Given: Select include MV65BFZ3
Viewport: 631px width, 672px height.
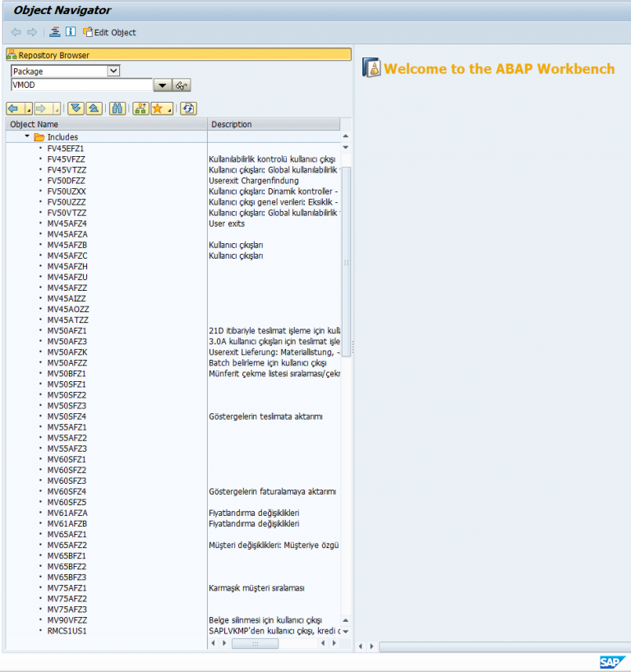Looking at the screenshot, I should point(67,578).
